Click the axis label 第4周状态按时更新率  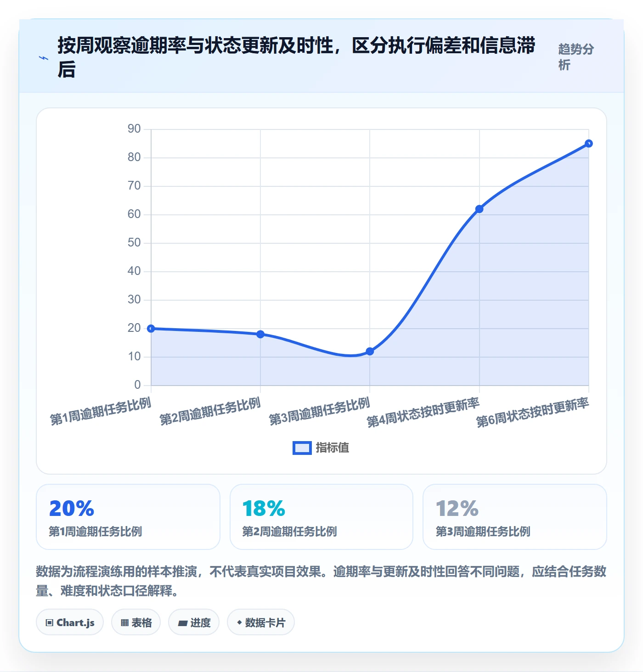(423, 413)
